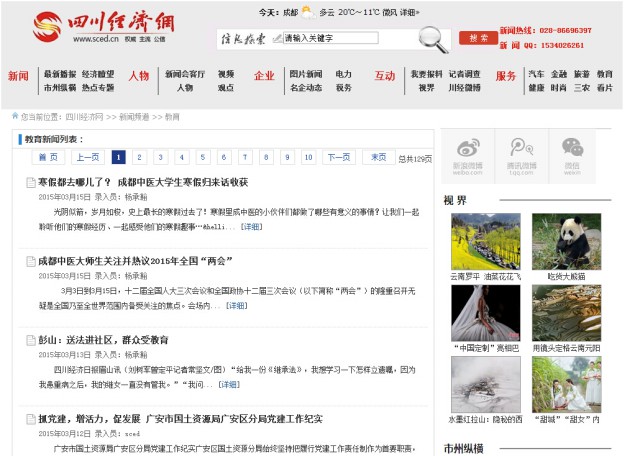Click the magnifying glass search icon
The width and height of the screenshot is (640, 456).
433,38
